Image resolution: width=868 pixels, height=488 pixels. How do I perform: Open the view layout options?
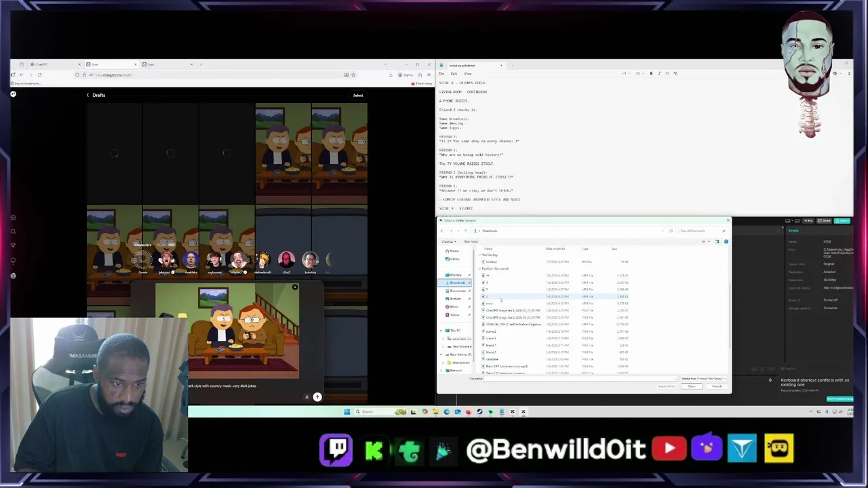pos(705,241)
